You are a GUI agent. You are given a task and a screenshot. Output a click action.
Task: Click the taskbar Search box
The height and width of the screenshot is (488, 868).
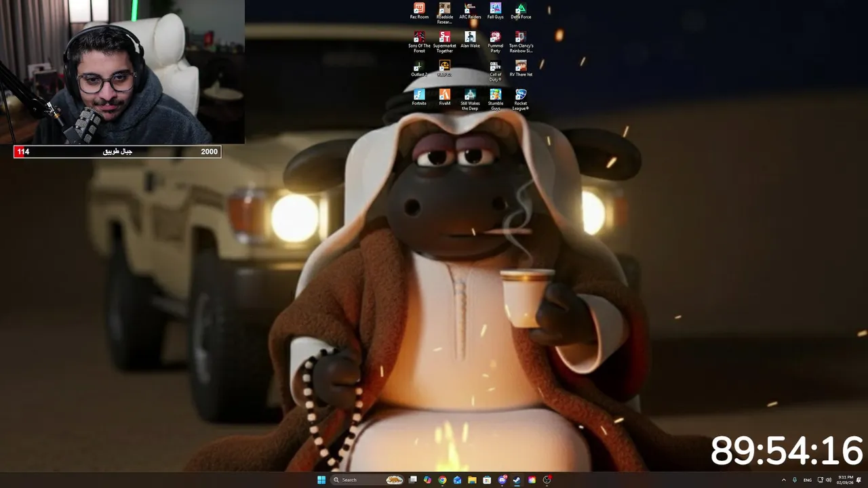(368, 480)
